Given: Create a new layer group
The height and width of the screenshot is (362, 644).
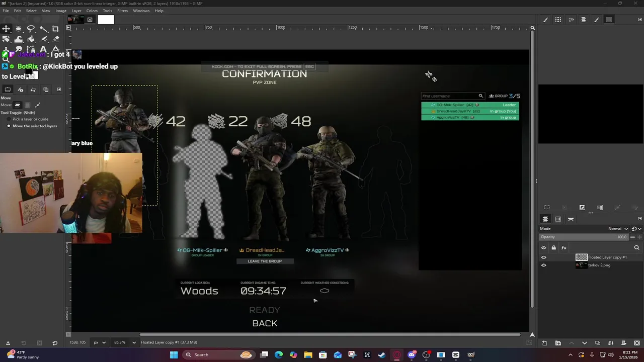Looking at the screenshot, I should click(558, 343).
